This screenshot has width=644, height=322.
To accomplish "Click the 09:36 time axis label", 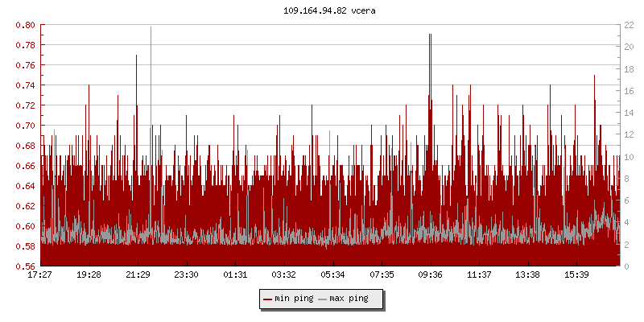I will pyautogui.click(x=430, y=275).
